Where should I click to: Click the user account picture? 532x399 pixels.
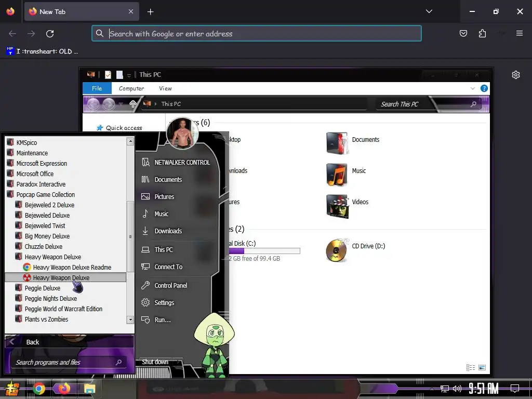point(182,134)
